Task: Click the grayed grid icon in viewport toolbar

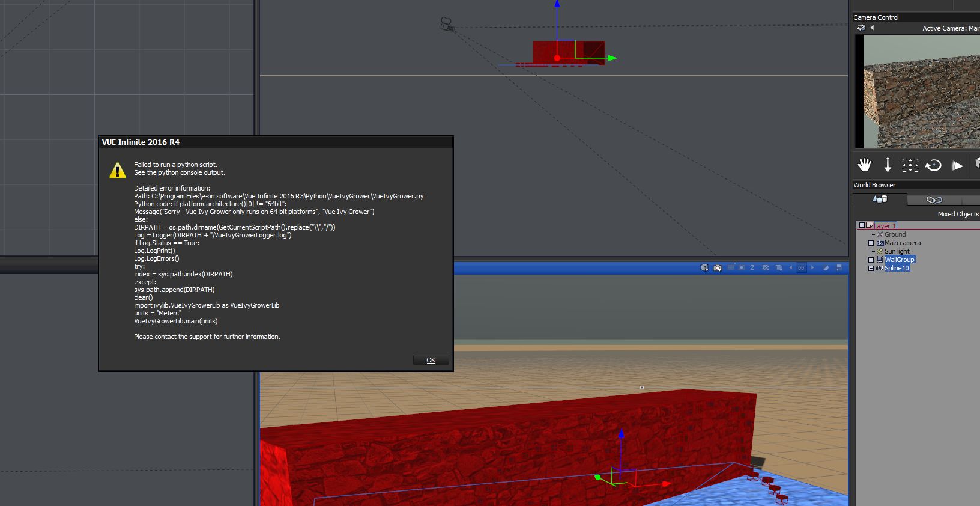Action: pyautogui.click(x=730, y=267)
